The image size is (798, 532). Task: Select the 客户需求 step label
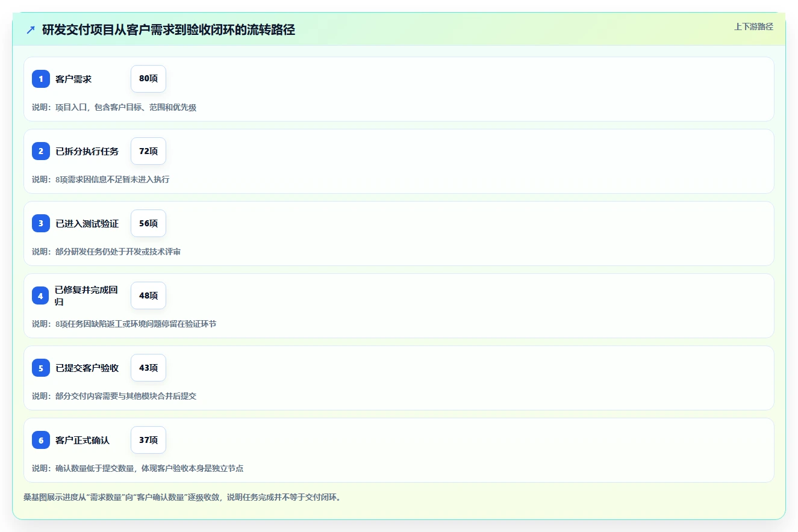pyautogui.click(x=73, y=79)
